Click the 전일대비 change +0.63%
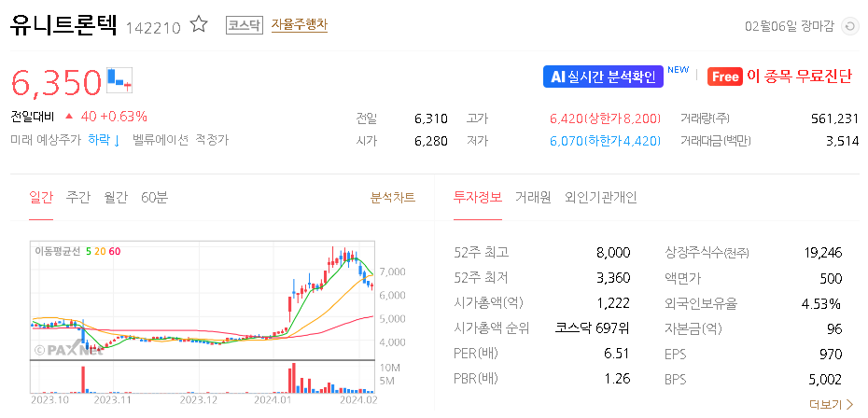 (123, 117)
